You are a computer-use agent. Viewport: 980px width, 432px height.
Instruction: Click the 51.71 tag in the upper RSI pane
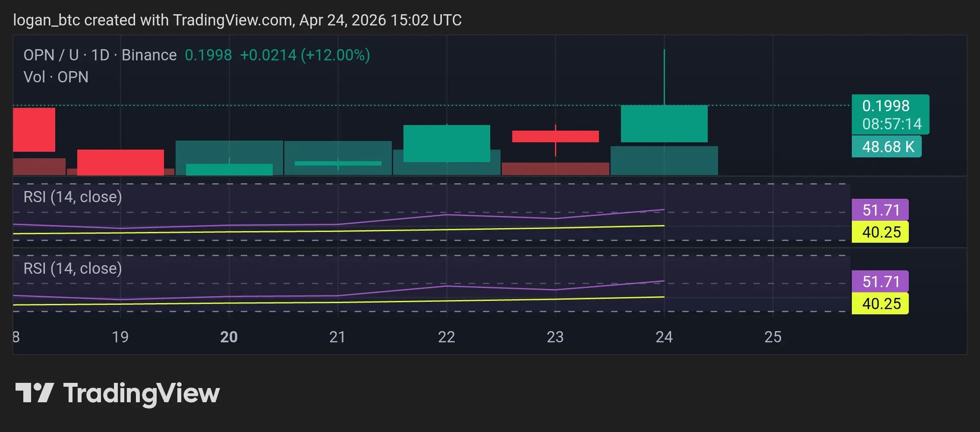880,210
